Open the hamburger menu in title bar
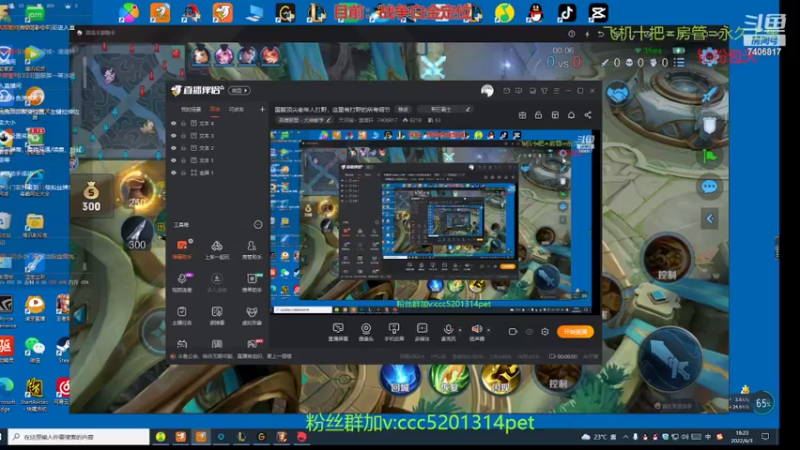 pos(556,91)
